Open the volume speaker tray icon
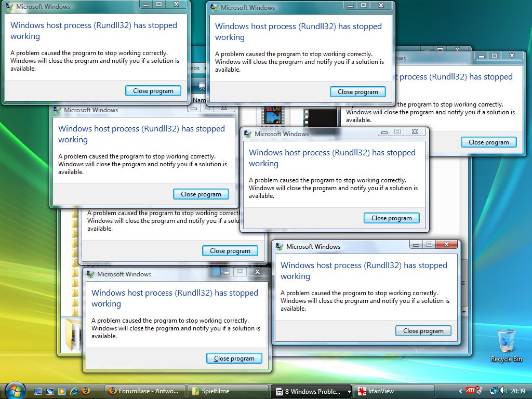The image size is (532, 399). click(503, 391)
